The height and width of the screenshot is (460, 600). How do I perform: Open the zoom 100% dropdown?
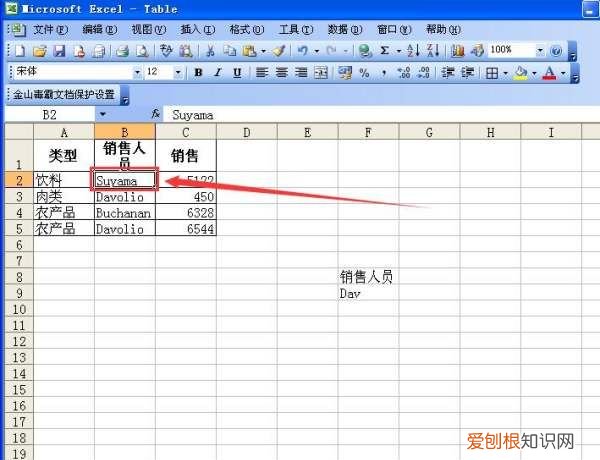pos(540,50)
